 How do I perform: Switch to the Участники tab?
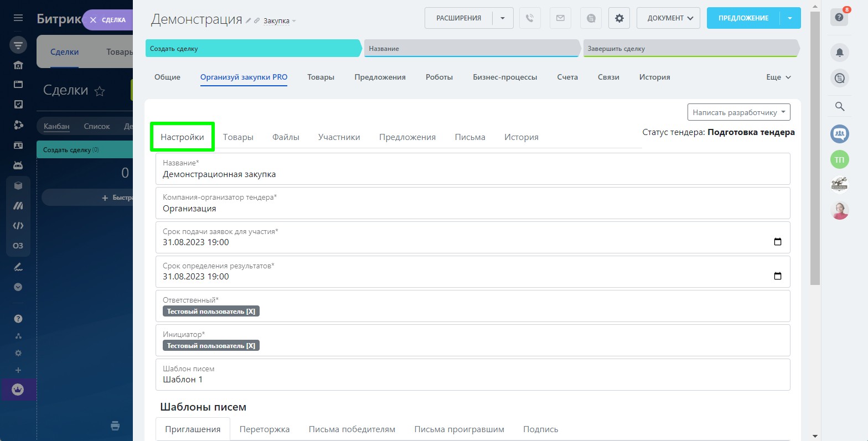point(339,137)
